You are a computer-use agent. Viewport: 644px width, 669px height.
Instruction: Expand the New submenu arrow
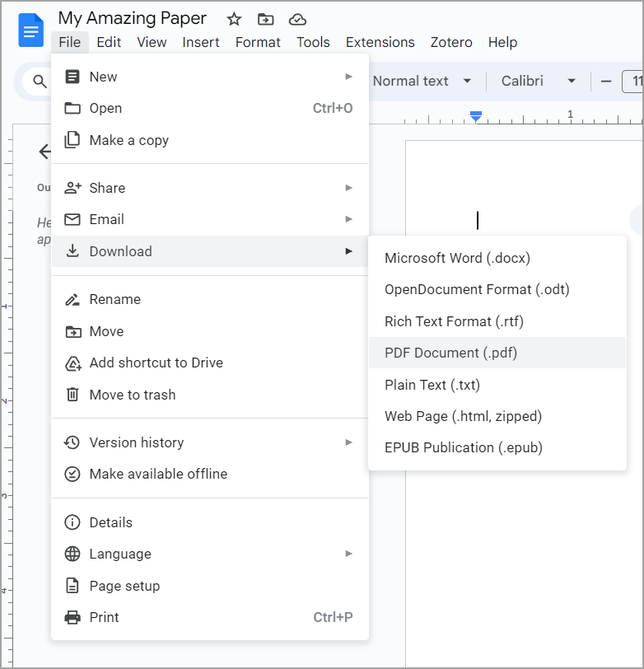[349, 77]
